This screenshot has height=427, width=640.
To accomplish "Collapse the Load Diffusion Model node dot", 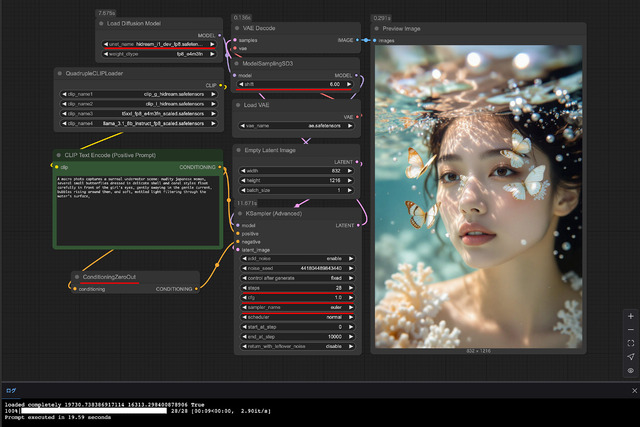I will tap(99, 23).
